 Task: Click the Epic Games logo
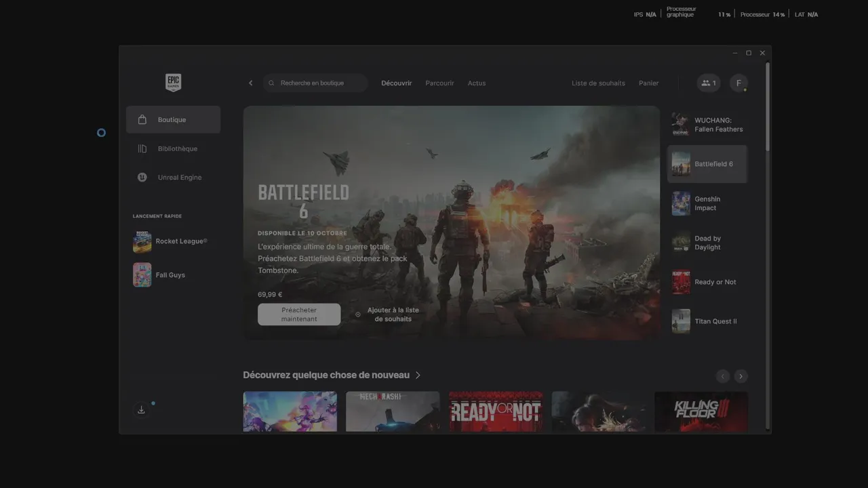point(173,83)
